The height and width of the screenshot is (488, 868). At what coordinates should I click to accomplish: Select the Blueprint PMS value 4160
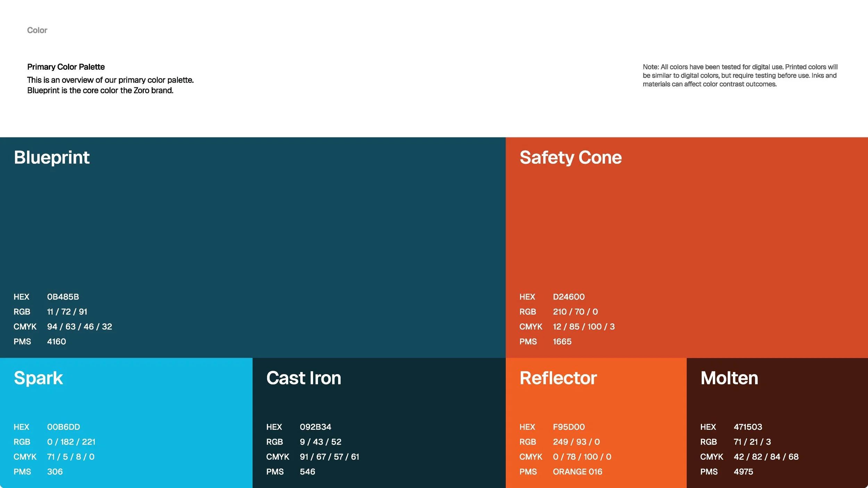click(x=57, y=342)
